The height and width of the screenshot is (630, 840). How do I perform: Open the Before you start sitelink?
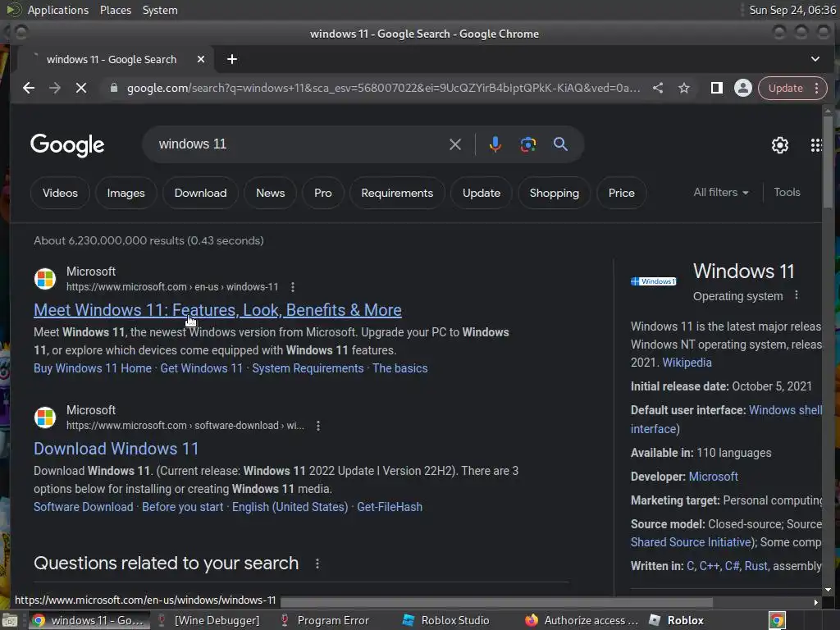[183, 507]
